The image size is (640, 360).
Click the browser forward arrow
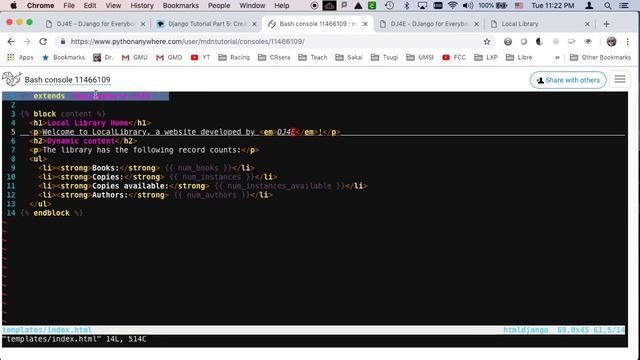(x=27, y=42)
